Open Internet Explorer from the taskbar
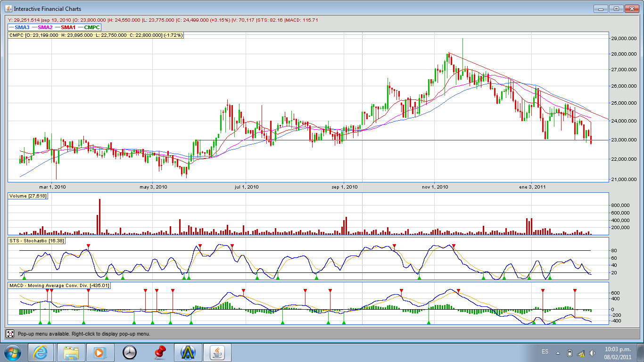 (x=41, y=353)
